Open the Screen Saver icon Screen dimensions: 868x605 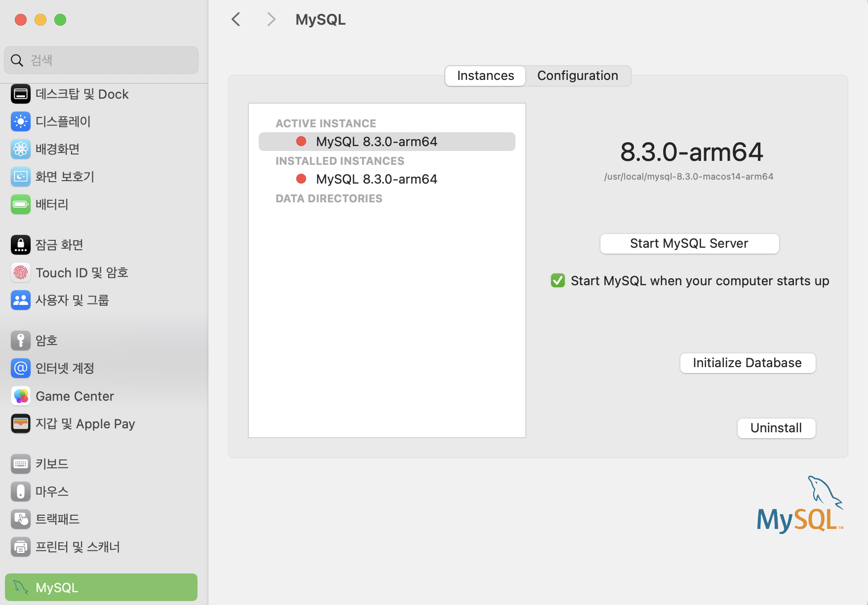point(21,177)
